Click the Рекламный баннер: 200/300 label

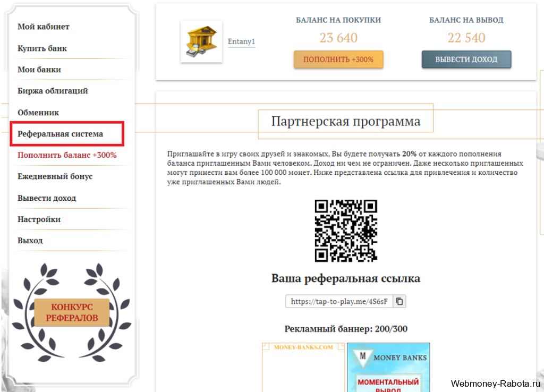pos(346,329)
